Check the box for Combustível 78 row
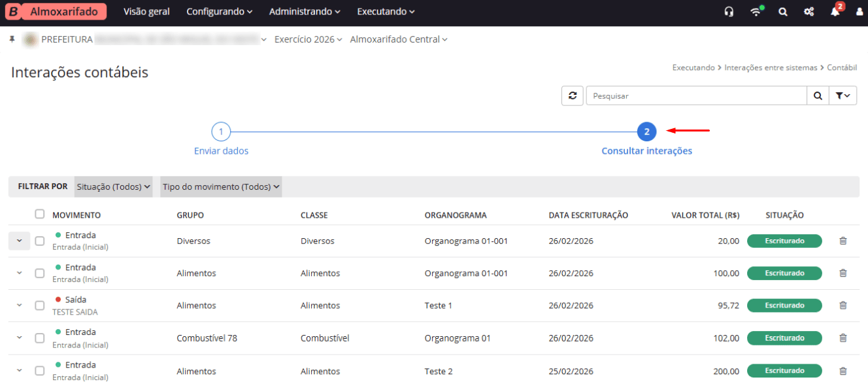The height and width of the screenshot is (384, 868). (40, 338)
